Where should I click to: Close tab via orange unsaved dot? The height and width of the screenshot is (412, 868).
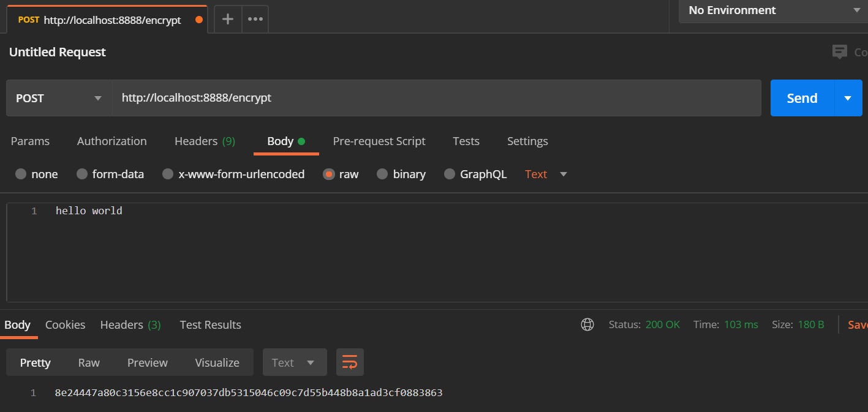point(198,20)
